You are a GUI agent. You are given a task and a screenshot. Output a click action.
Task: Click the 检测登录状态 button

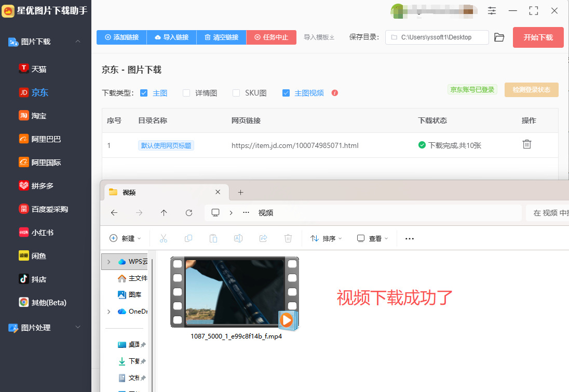(531, 90)
